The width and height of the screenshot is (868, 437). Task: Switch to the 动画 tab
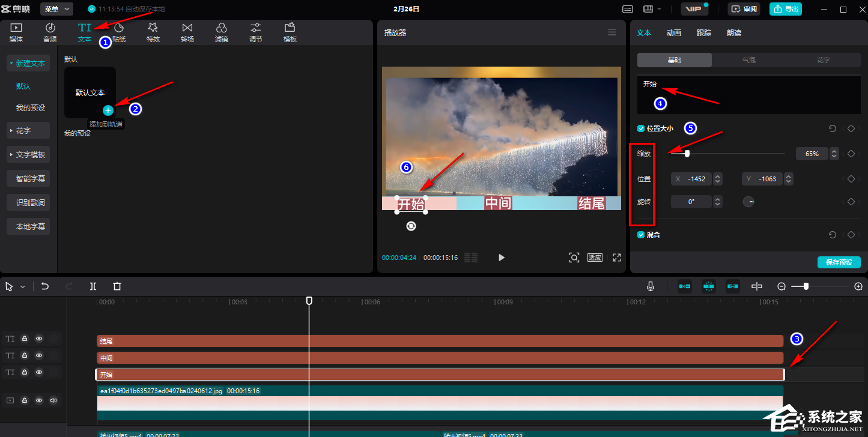673,33
